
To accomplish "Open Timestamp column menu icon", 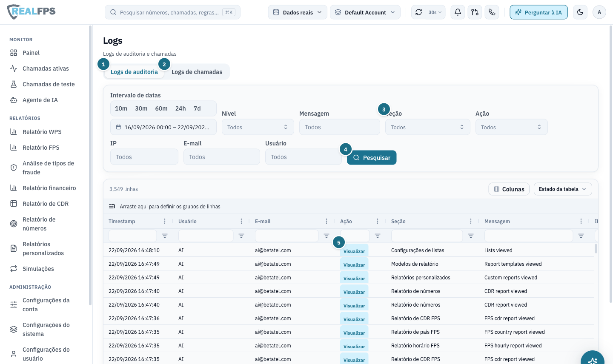I will tap(165, 221).
